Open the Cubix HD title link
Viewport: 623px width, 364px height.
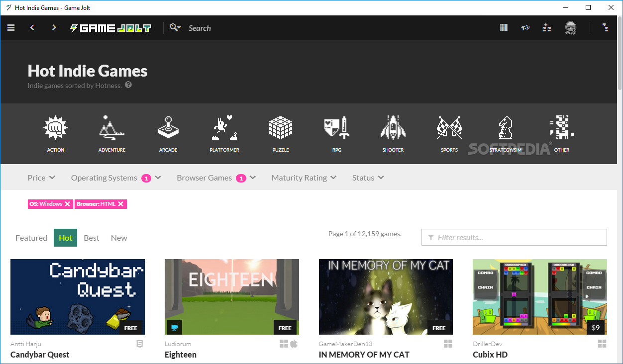pos(490,355)
